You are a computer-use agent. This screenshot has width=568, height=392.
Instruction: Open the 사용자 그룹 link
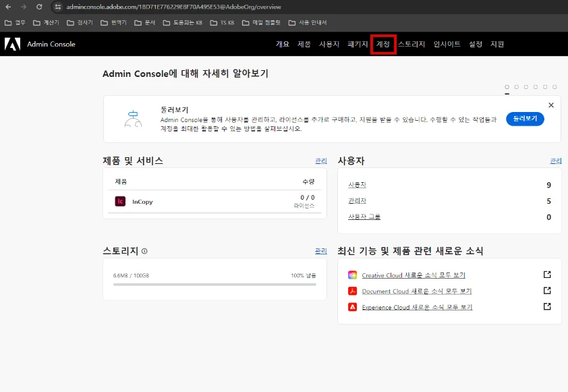click(364, 217)
